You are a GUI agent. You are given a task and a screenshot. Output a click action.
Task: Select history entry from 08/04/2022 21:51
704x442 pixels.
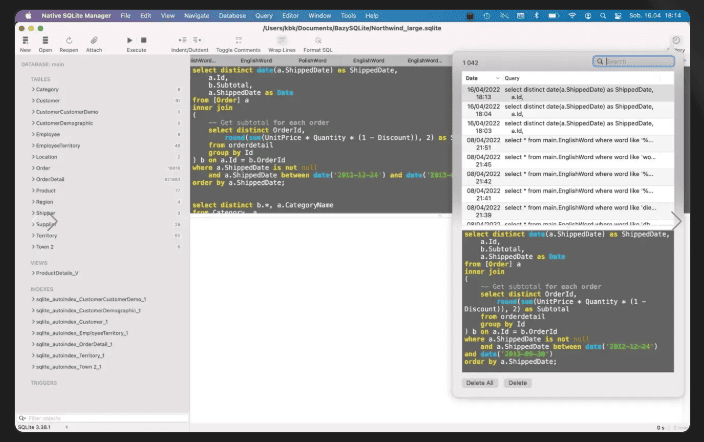coord(568,144)
